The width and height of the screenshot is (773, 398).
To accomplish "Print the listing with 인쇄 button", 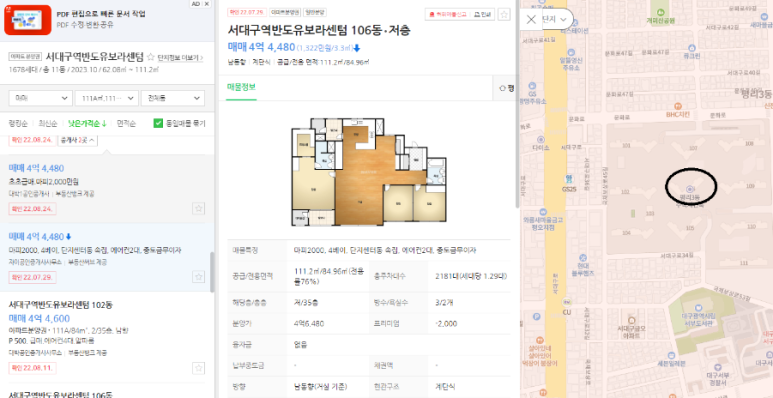I will (x=483, y=15).
